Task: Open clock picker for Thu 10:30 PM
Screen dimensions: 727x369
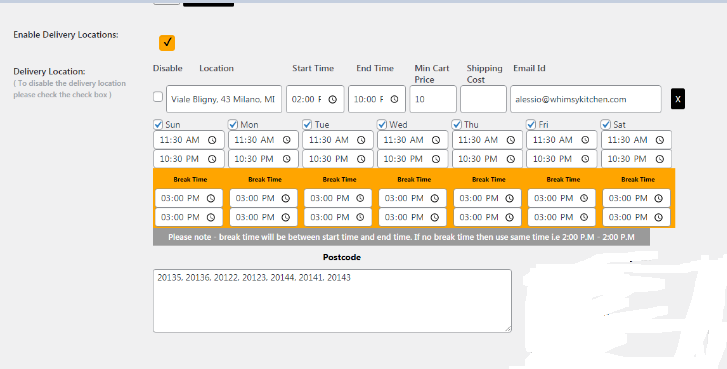Action: pyautogui.click(x=510, y=159)
